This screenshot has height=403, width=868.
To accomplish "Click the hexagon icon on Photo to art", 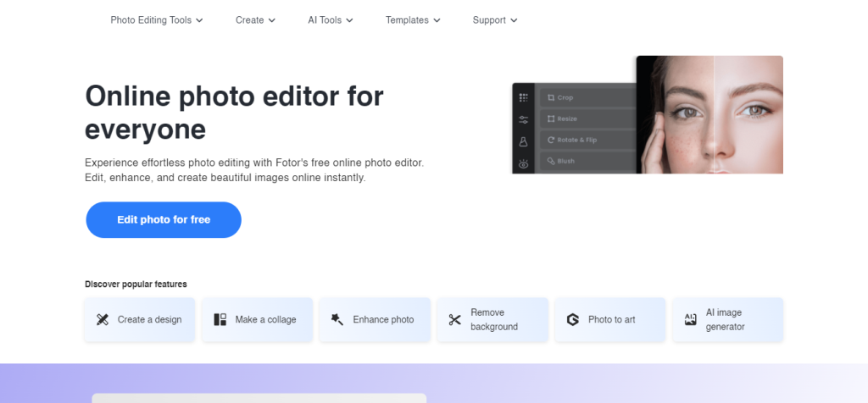I will pyautogui.click(x=572, y=319).
